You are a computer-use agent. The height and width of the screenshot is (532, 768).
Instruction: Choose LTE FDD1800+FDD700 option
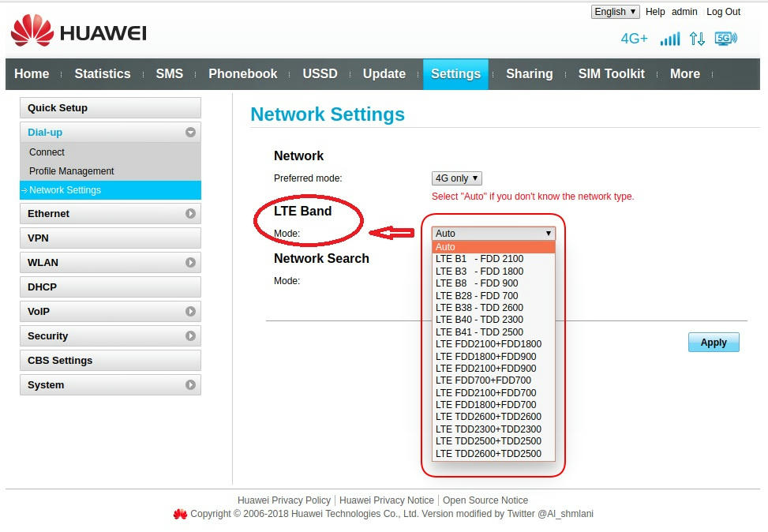coord(493,405)
